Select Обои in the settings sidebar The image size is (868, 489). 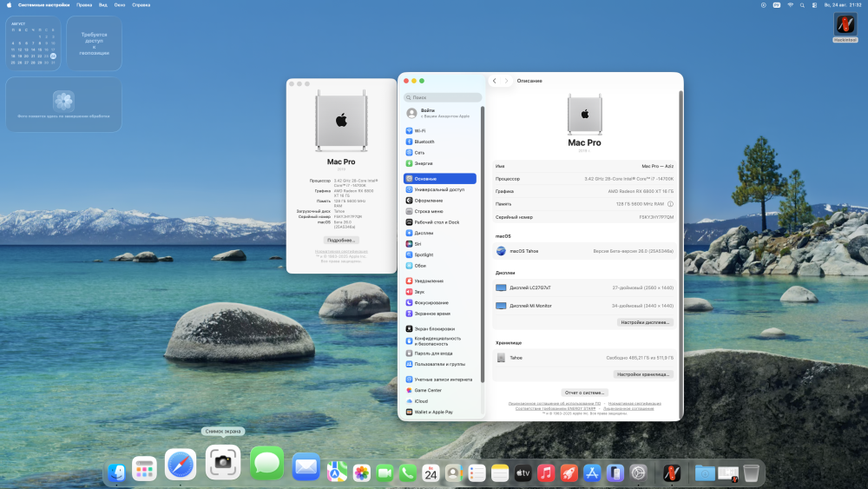point(440,266)
